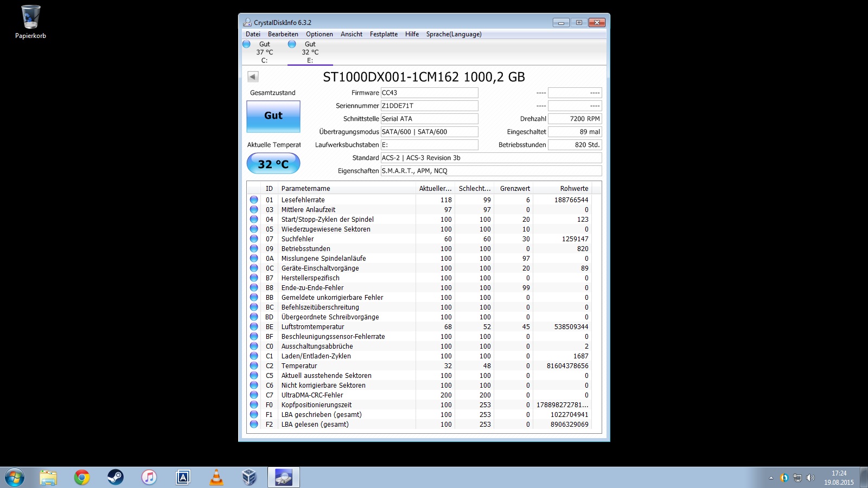Click the Drehzahl field 7200 RPM

tap(575, 119)
